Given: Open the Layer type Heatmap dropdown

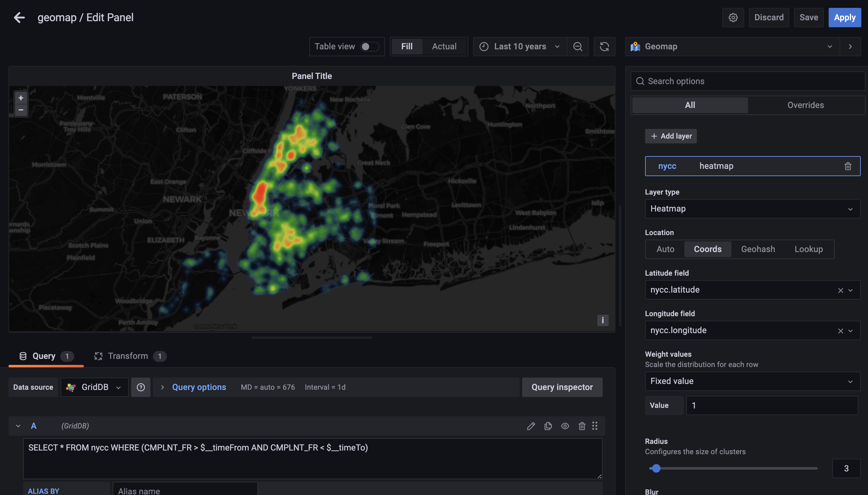Looking at the screenshot, I should [752, 208].
